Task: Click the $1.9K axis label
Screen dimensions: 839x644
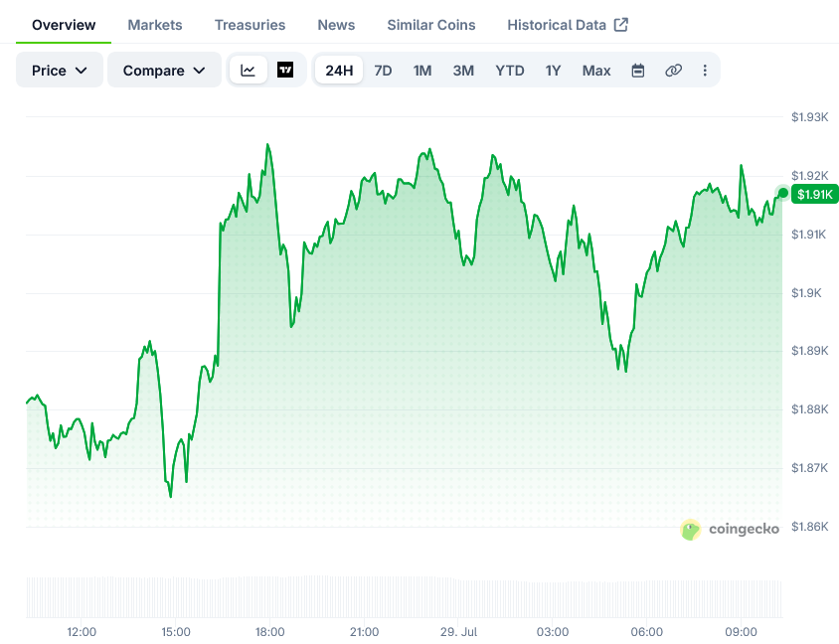Action: coord(806,292)
